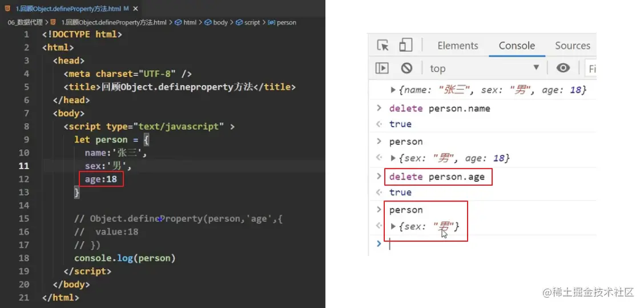Click the console.log(person) line

pyautogui.click(x=125, y=258)
